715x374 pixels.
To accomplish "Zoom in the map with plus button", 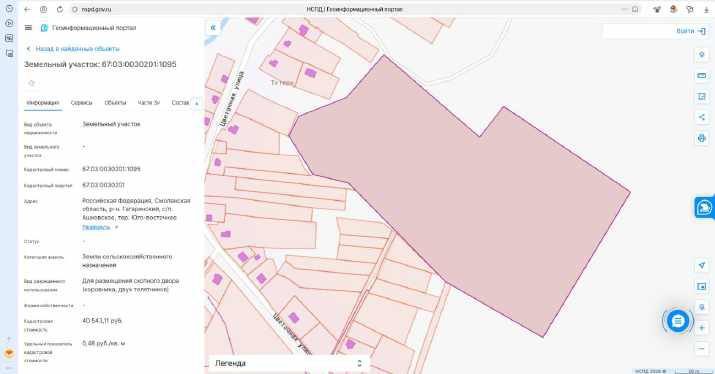I will (702, 328).
